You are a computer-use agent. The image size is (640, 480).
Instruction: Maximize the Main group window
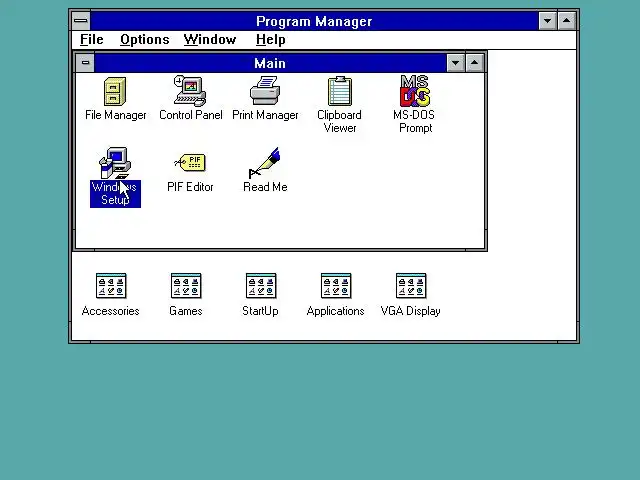click(474, 63)
